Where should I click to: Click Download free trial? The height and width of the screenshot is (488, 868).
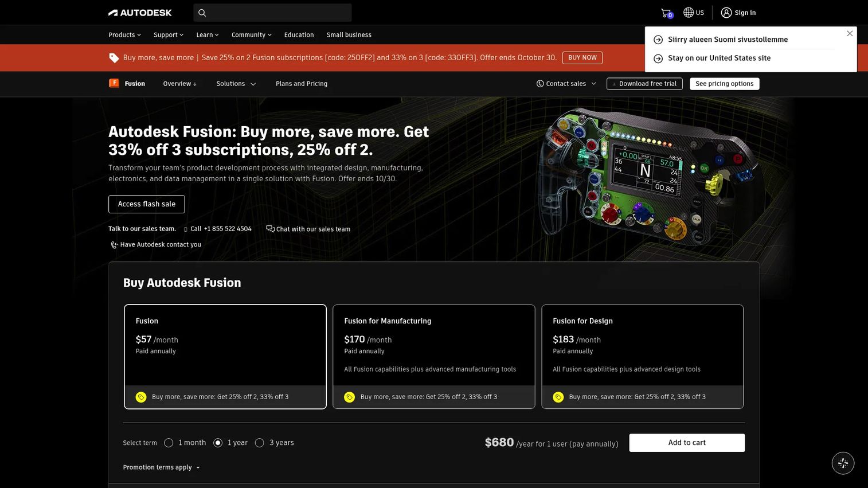click(644, 84)
